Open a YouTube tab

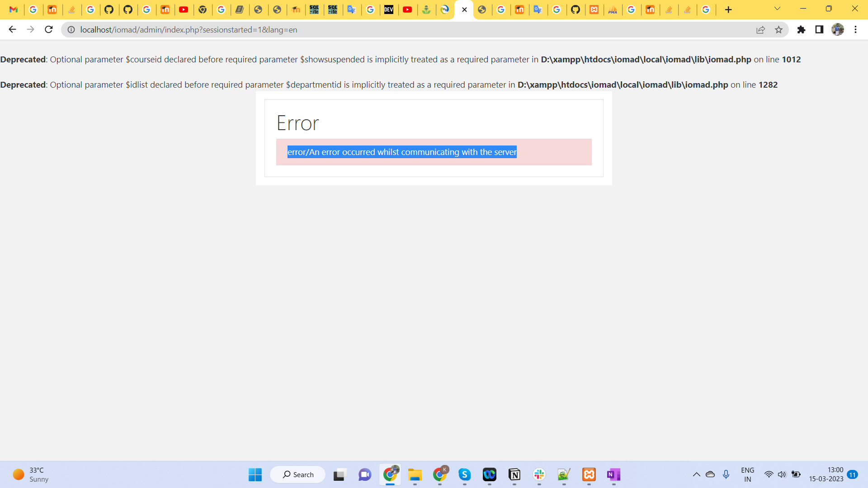[x=184, y=9]
